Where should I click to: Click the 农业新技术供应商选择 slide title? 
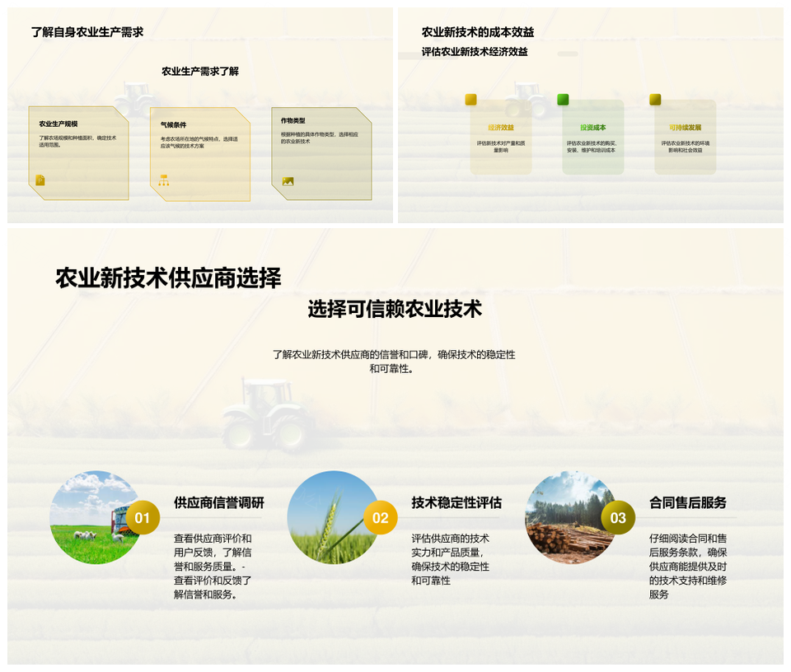[168, 278]
